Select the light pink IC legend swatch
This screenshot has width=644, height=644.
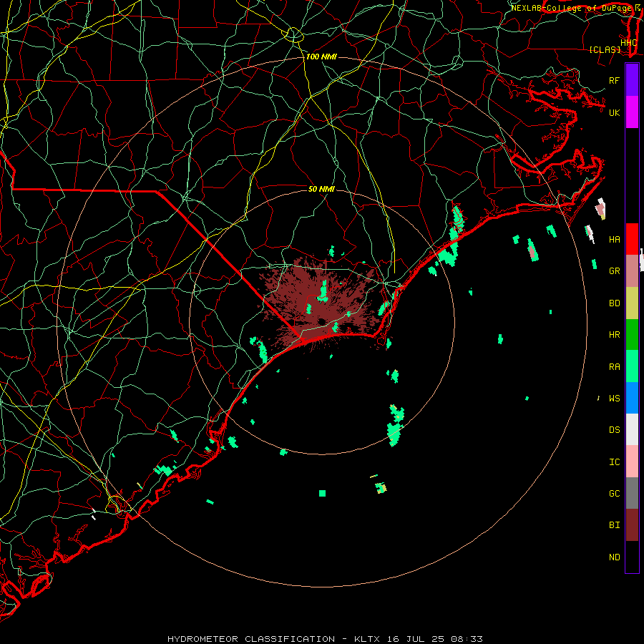click(632, 462)
